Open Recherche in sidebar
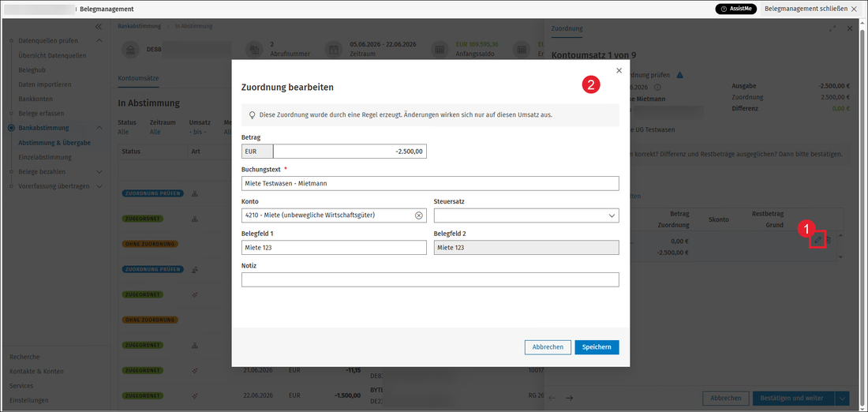Screen dimensions: 868x412 point(24,357)
